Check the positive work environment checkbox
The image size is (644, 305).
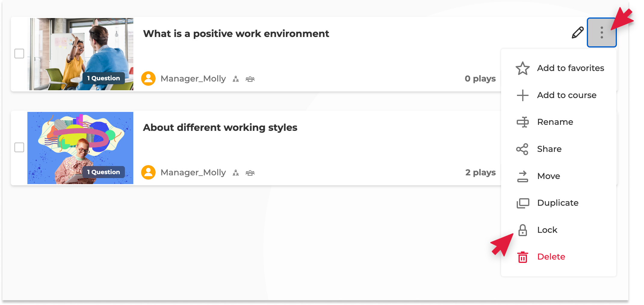(x=19, y=54)
